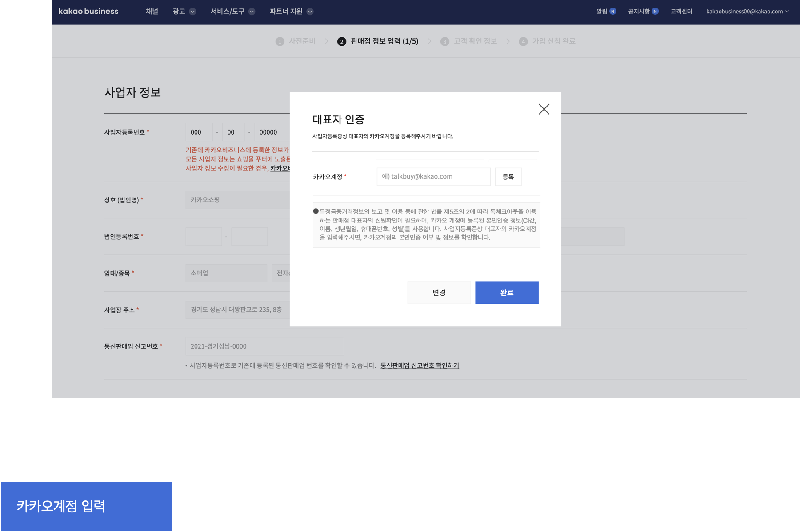Click the blue 완료 button
The width and height of the screenshot is (800, 532).
point(507,293)
